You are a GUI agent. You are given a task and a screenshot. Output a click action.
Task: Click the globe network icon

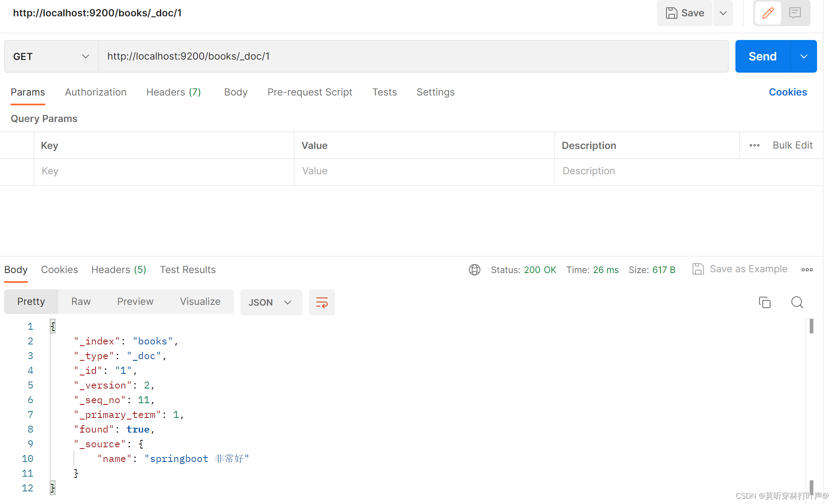474,270
